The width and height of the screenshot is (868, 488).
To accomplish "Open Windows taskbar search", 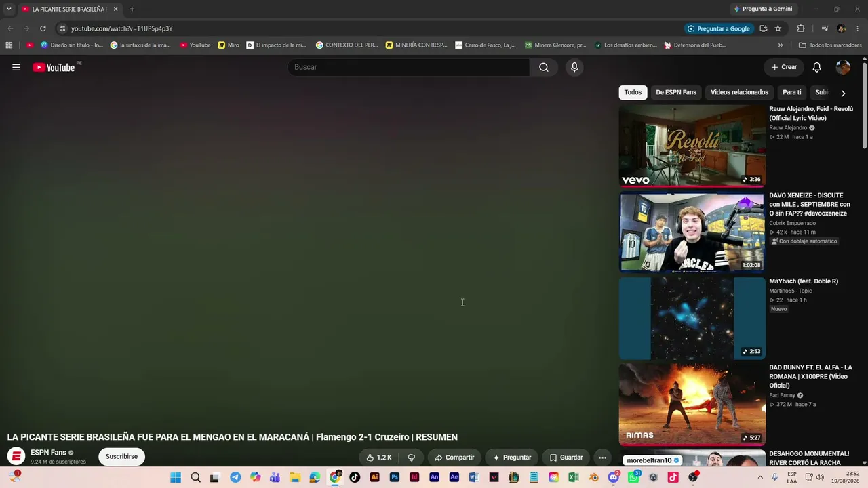I will 195,477.
